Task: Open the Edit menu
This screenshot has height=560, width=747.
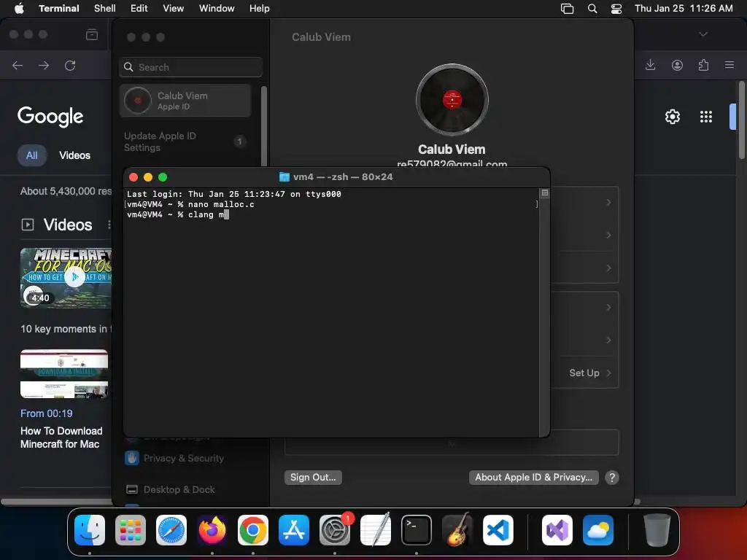Action: coord(139,8)
